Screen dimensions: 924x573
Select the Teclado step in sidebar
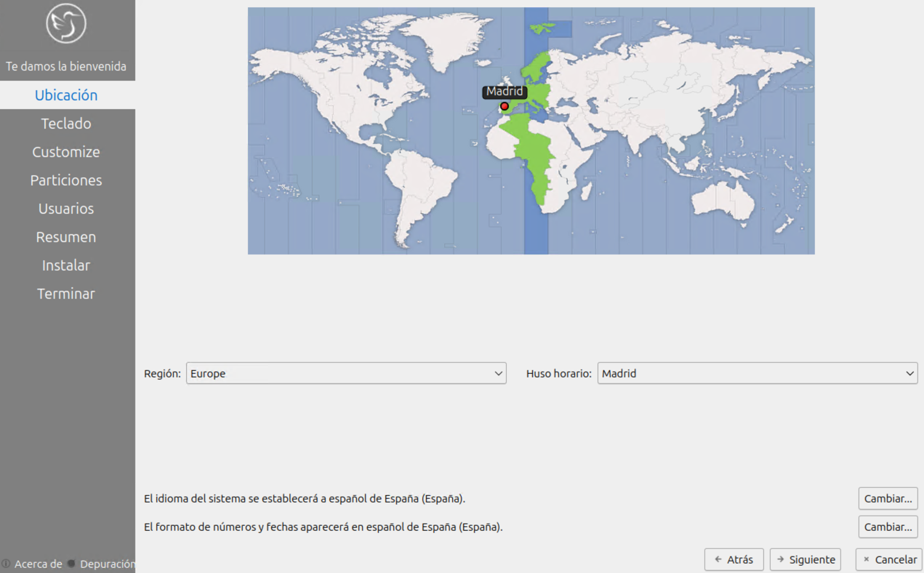point(68,124)
